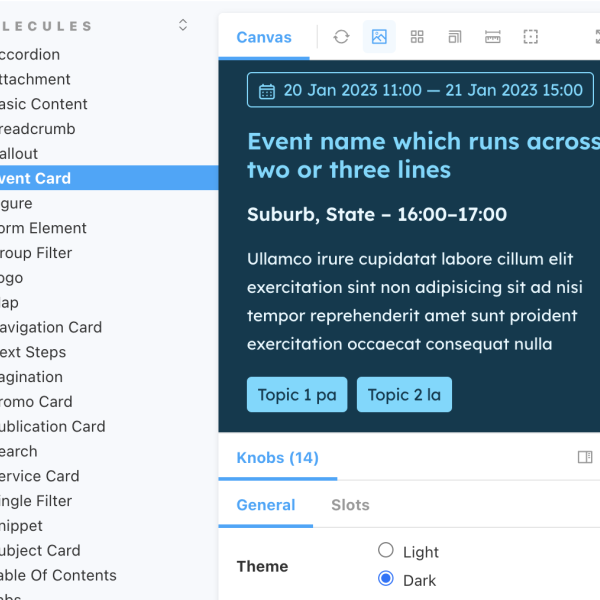Click the Ullamco irure description paragraph
The width and height of the screenshot is (600, 600).
coord(415,302)
